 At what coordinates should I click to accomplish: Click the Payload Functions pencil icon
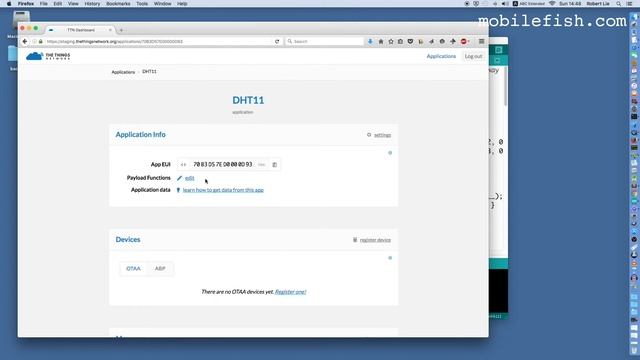179,178
